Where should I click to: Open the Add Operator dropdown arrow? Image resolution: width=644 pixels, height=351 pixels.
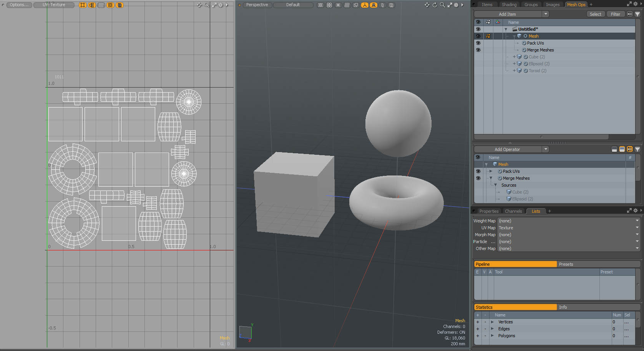coord(546,149)
